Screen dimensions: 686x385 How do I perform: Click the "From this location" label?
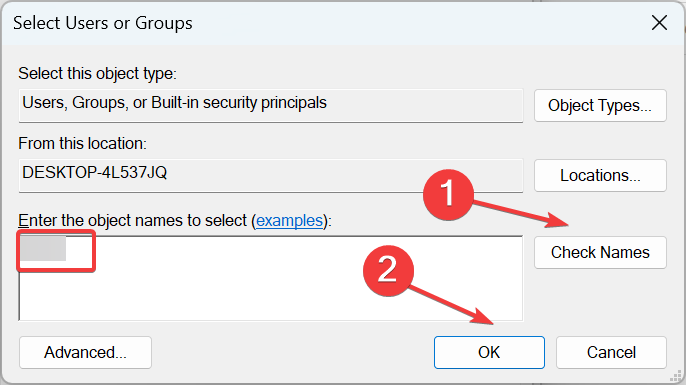82,144
